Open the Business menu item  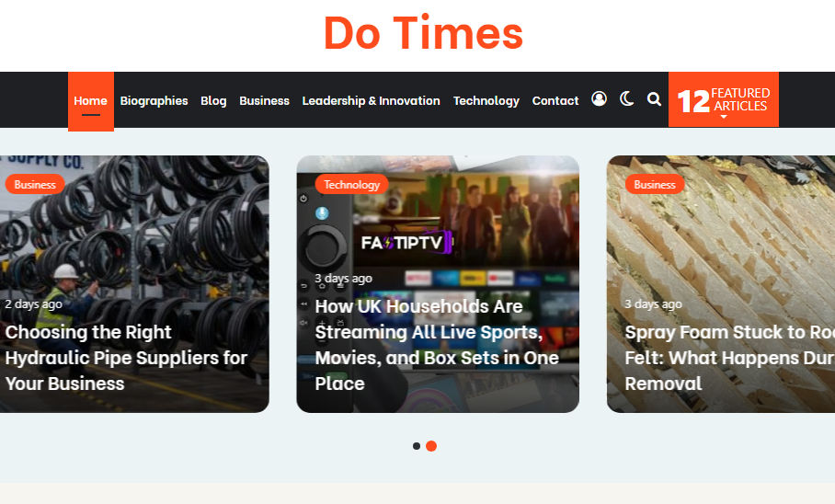[264, 100]
